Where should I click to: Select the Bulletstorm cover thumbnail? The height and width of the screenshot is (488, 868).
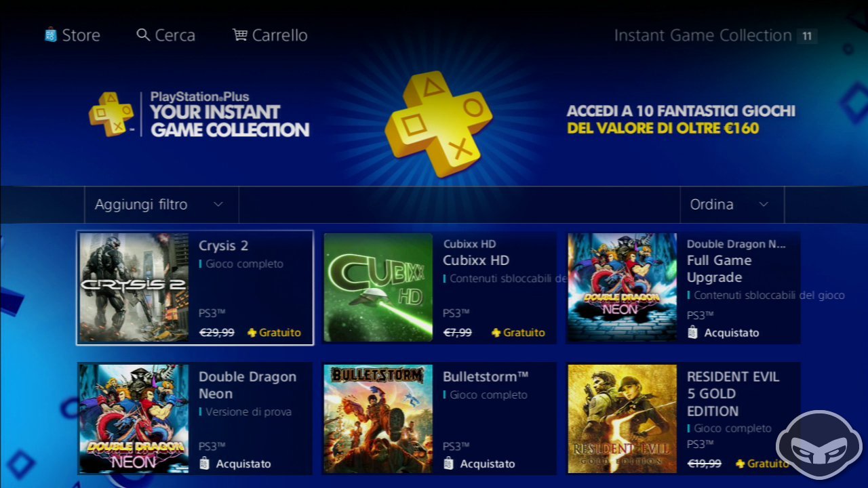tap(378, 419)
